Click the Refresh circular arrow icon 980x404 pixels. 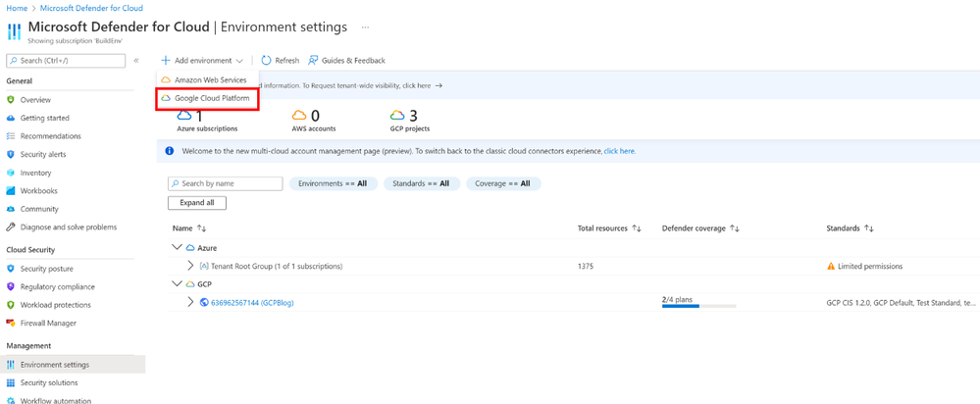pyautogui.click(x=266, y=61)
